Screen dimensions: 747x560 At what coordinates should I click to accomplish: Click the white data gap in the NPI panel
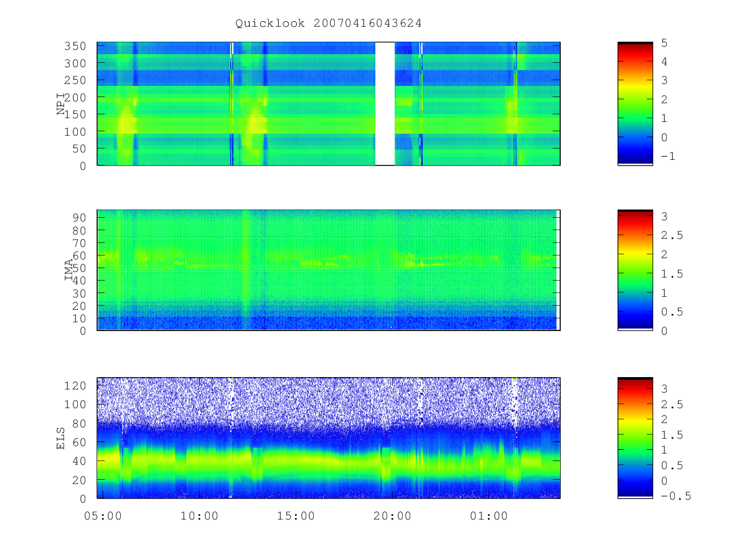click(x=385, y=104)
